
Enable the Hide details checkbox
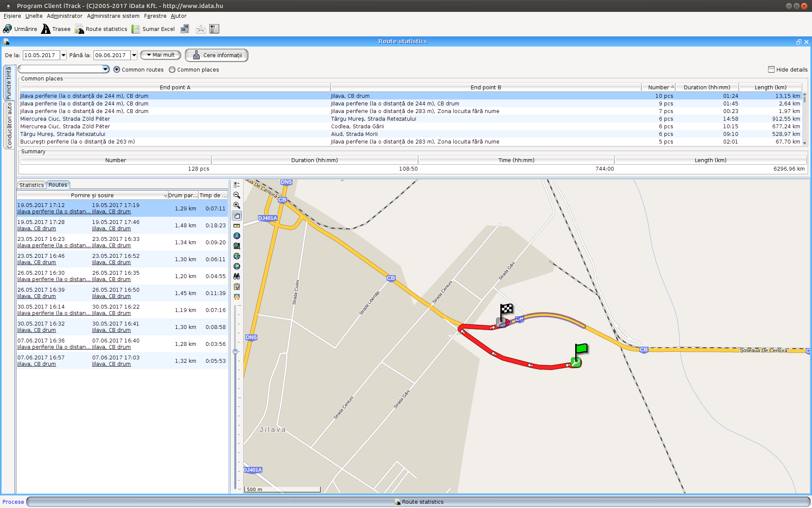pyautogui.click(x=771, y=69)
